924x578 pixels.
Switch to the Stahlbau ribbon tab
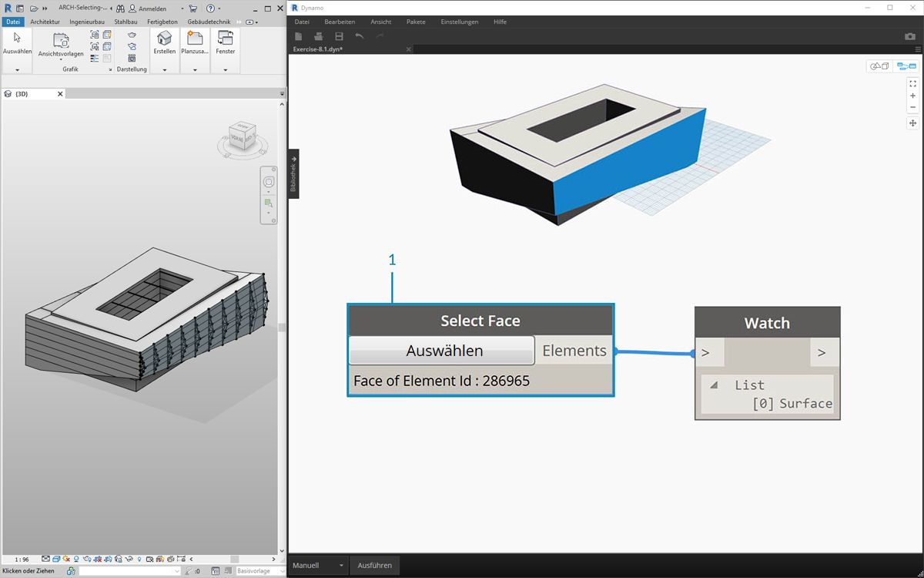coord(126,22)
